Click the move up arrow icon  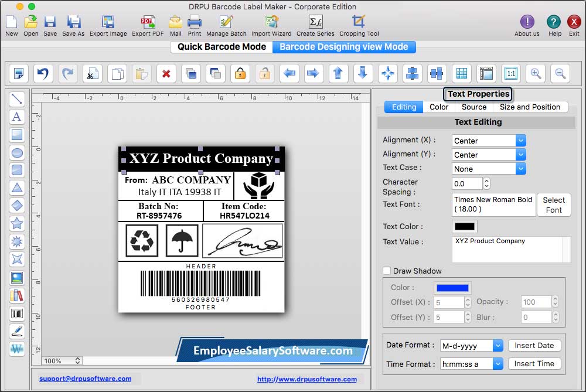click(x=338, y=73)
